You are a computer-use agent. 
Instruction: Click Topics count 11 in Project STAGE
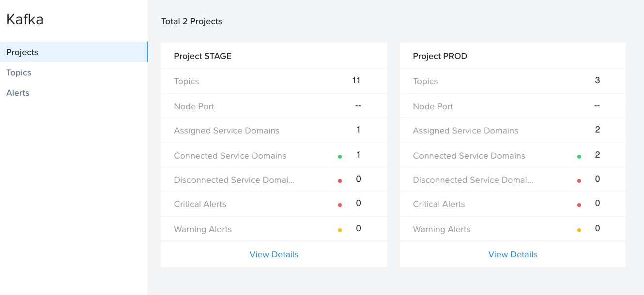(356, 80)
